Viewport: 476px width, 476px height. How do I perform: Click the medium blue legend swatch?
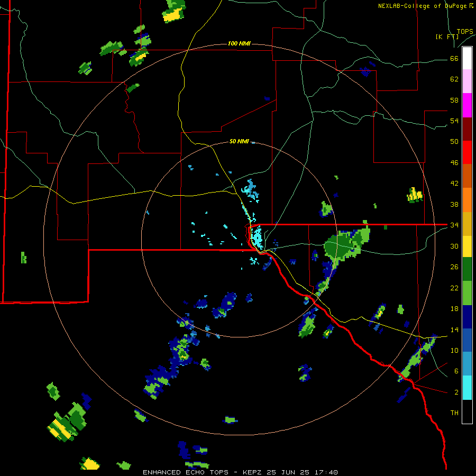(467, 340)
